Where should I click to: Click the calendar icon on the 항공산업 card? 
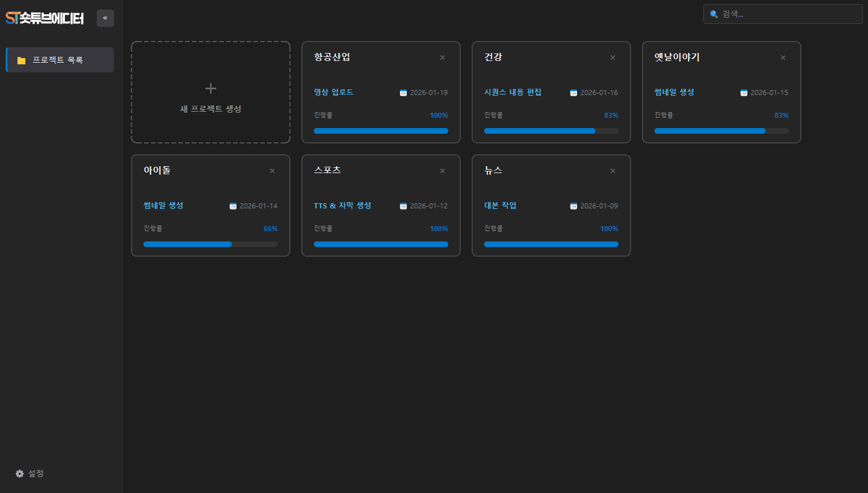pyautogui.click(x=403, y=92)
